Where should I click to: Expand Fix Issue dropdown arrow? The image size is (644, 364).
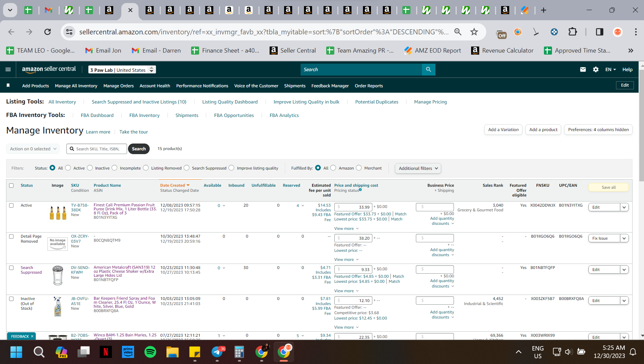coord(624,238)
